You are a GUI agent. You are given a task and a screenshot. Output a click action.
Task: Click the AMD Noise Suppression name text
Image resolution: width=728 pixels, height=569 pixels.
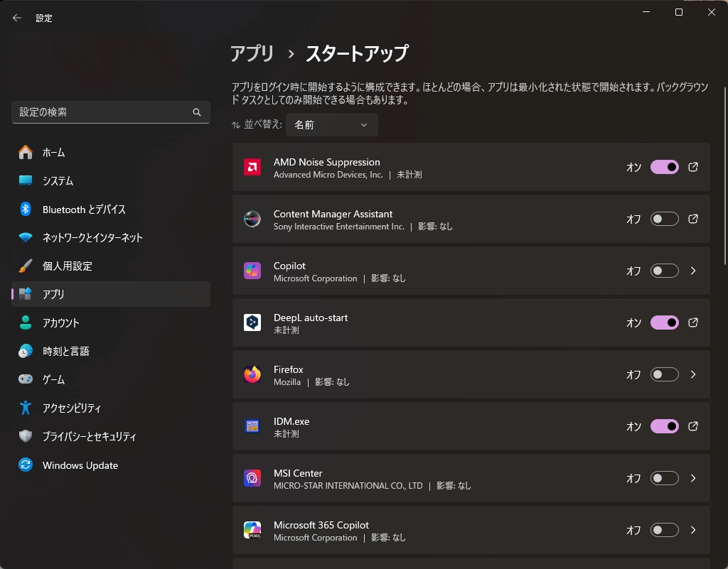(x=327, y=162)
